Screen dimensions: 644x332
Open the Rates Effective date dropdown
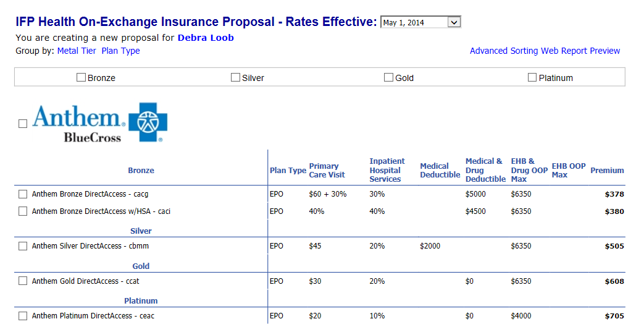[420, 22]
